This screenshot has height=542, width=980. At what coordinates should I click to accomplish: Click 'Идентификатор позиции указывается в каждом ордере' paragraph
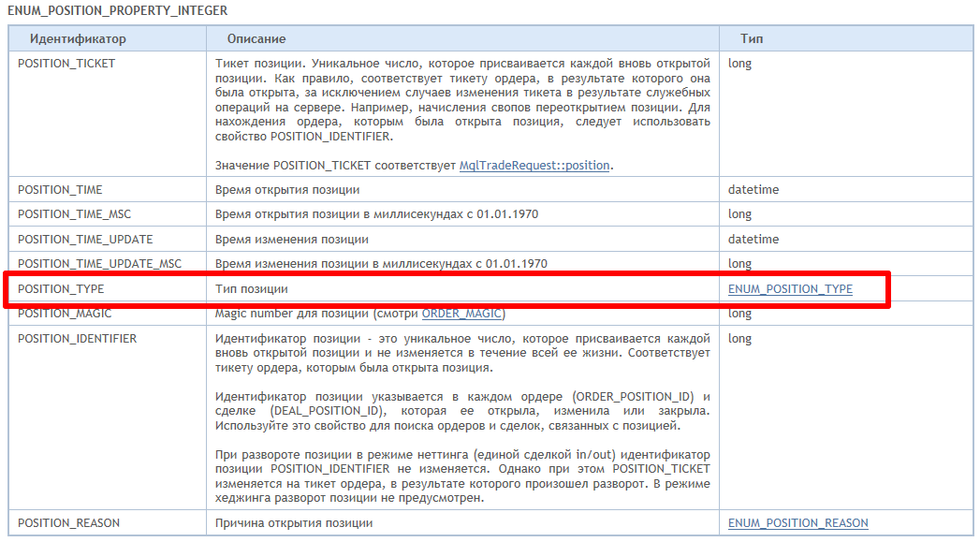(x=462, y=411)
